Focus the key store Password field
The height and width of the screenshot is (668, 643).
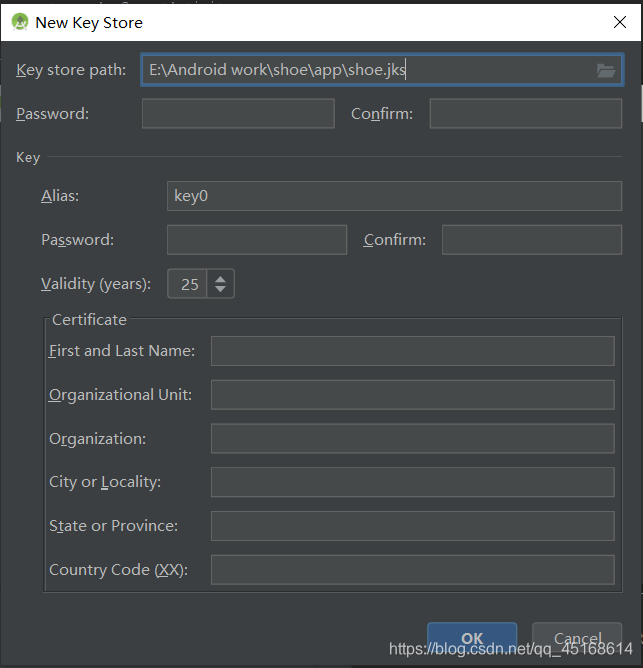click(238, 113)
